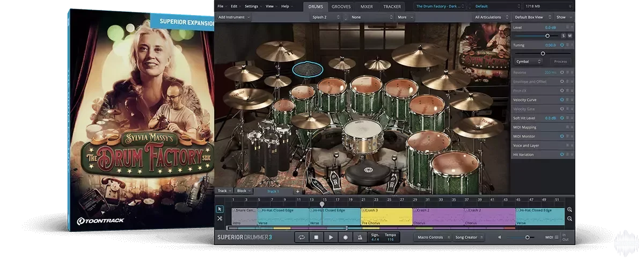Toggle the Hit Variation power button
644x262 pixels.
coord(562,155)
